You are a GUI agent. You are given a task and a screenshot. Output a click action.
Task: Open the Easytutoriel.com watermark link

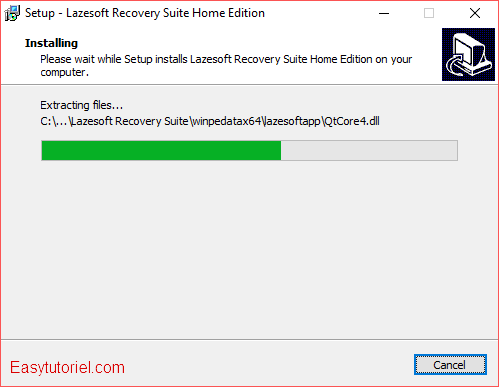tap(67, 368)
